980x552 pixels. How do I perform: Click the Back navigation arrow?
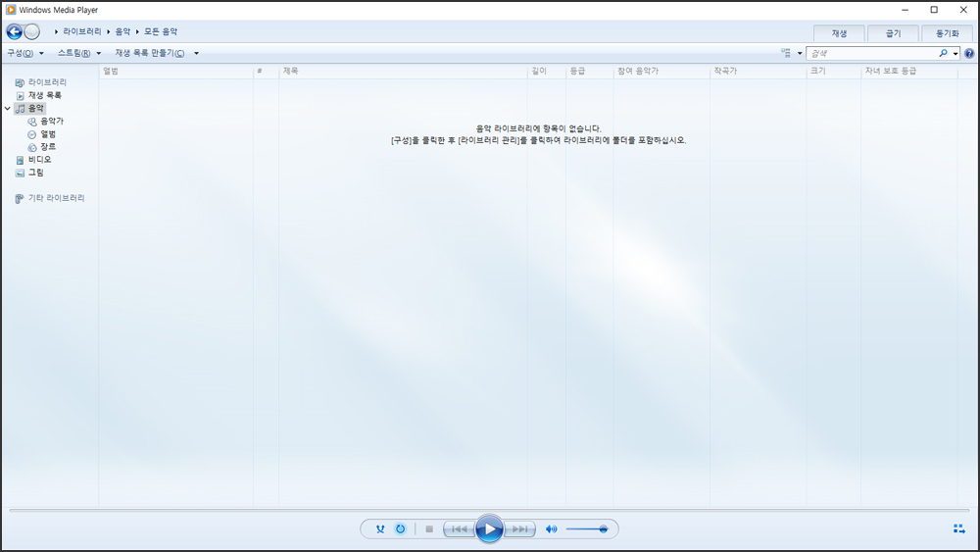click(x=15, y=32)
